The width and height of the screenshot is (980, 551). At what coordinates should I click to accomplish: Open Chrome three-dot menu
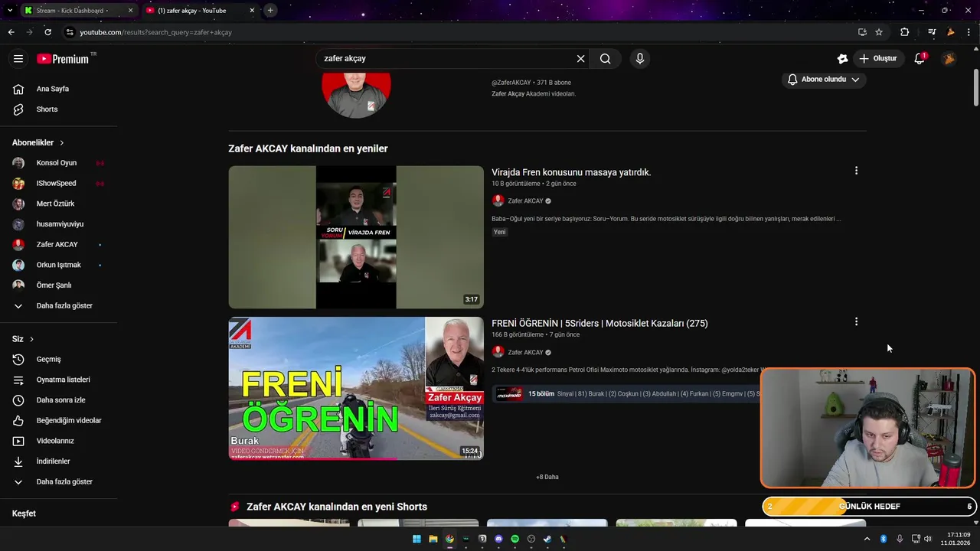coord(970,32)
